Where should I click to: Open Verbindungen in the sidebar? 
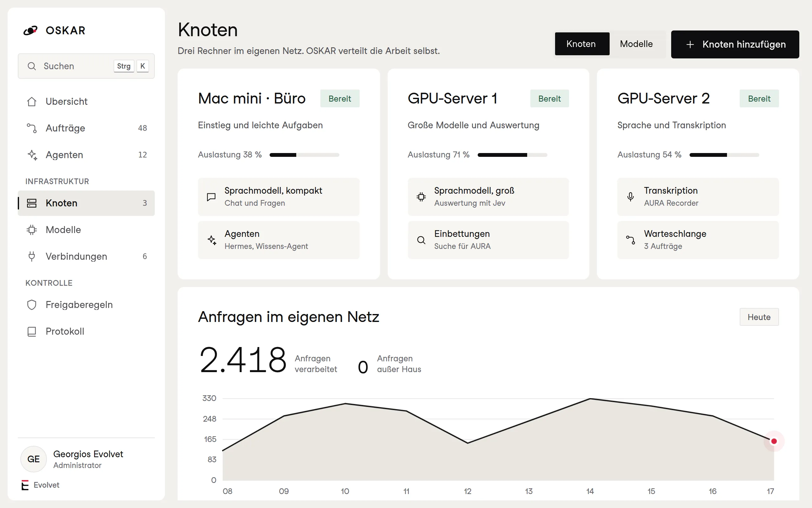click(x=86, y=256)
